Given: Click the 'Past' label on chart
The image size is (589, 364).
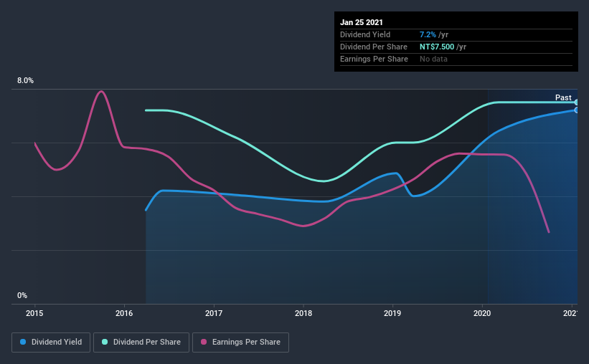Looking at the screenshot, I should pos(563,97).
